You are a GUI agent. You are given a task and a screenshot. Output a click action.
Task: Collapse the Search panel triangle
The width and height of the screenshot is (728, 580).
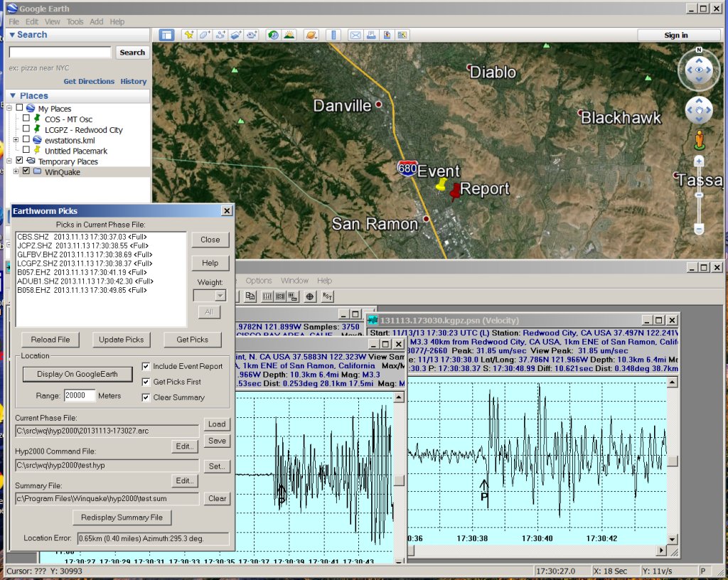coord(12,35)
